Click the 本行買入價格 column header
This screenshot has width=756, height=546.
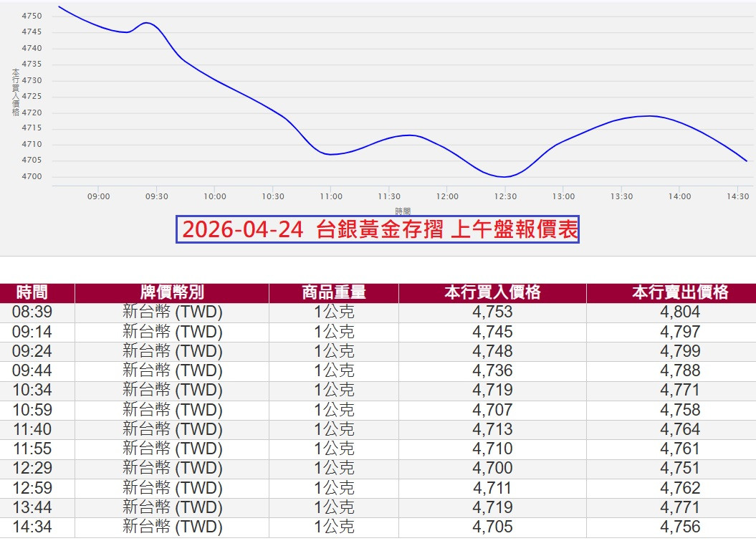pos(492,292)
